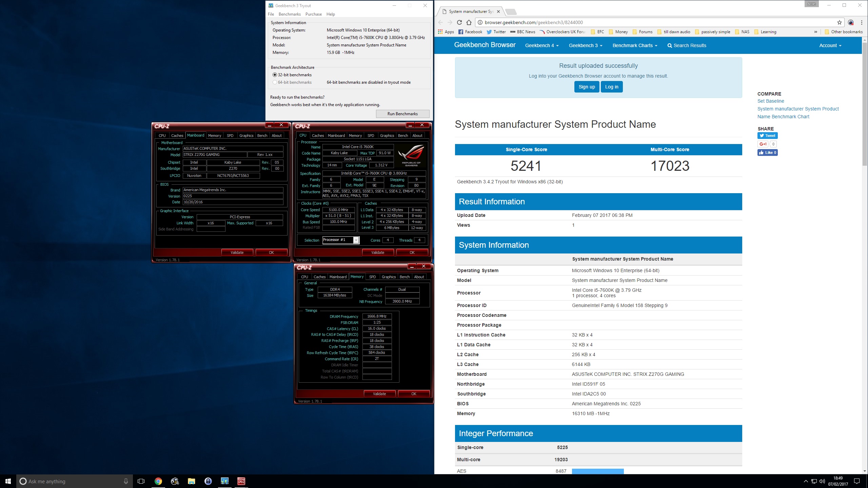Click the Facebook Like button

pos(767,152)
